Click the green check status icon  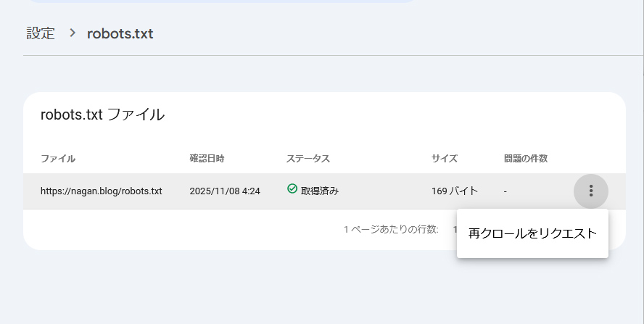[x=292, y=189]
